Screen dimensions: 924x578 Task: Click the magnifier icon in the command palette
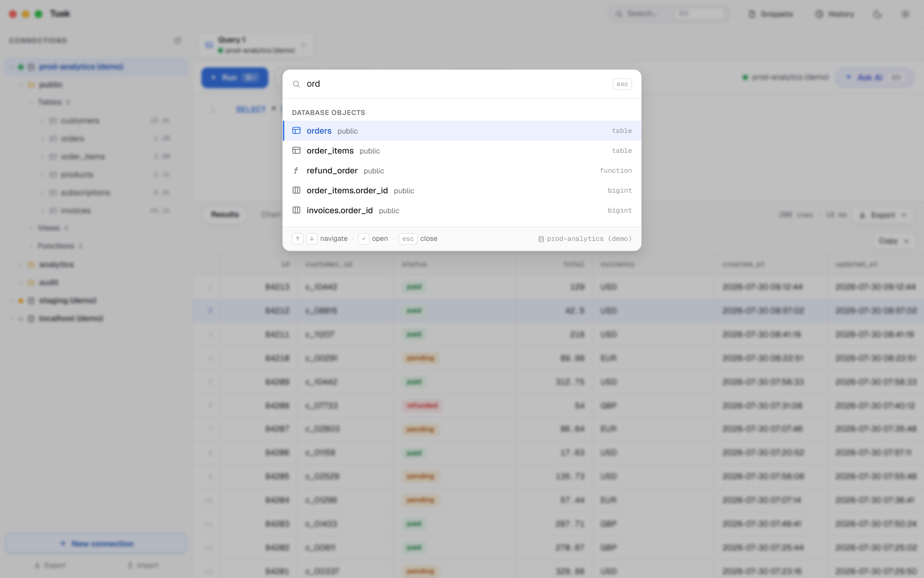(x=296, y=84)
